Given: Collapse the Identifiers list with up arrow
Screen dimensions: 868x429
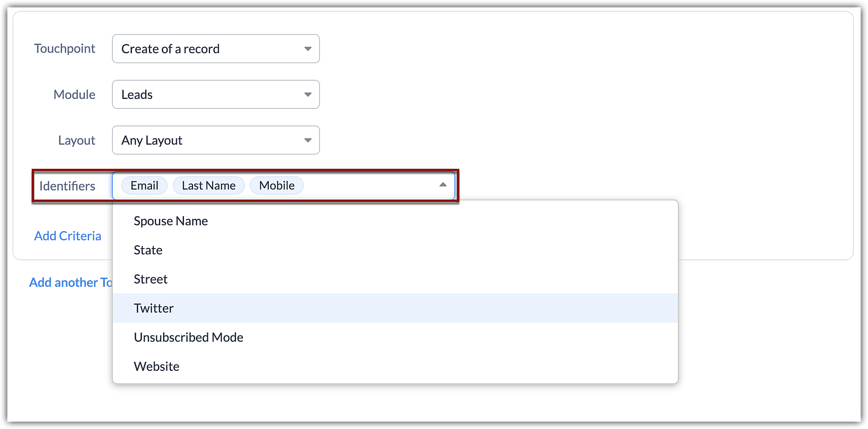Looking at the screenshot, I should (x=443, y=185).
